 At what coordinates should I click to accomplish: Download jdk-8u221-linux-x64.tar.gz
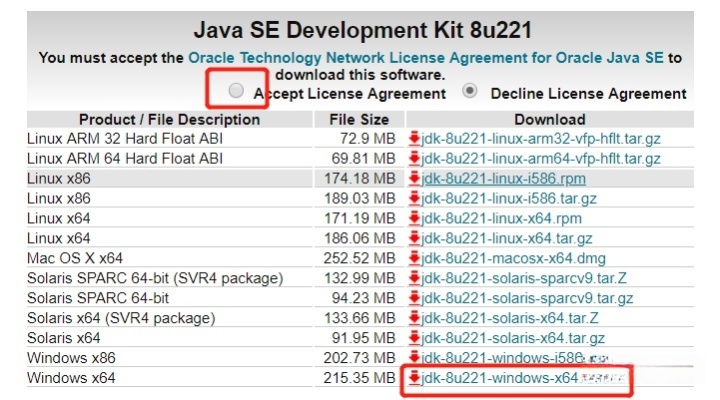point(506,238)
